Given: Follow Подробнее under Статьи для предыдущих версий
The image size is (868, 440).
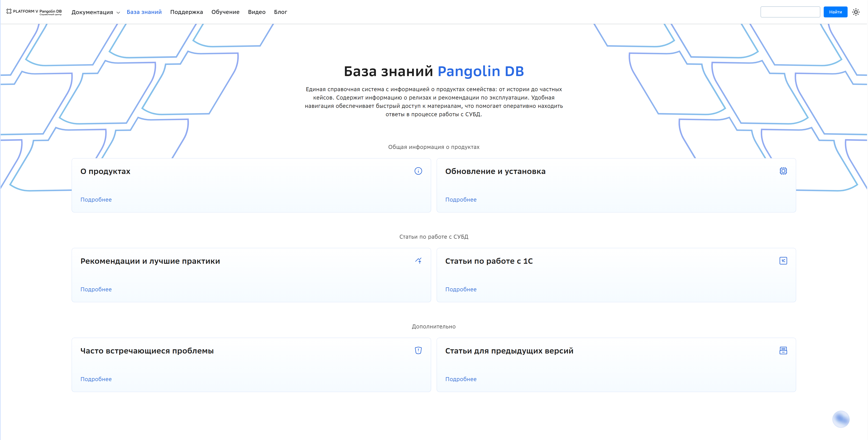Looking at the screenshot, I should click(461, 379).
